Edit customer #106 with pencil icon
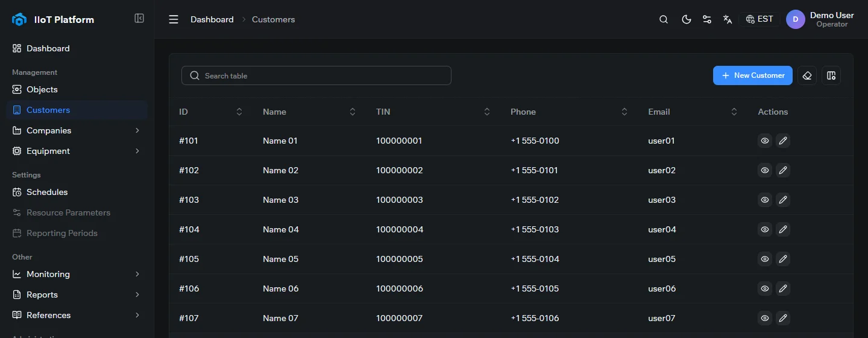This screenshot has width=868, height=338. [783, 289]
